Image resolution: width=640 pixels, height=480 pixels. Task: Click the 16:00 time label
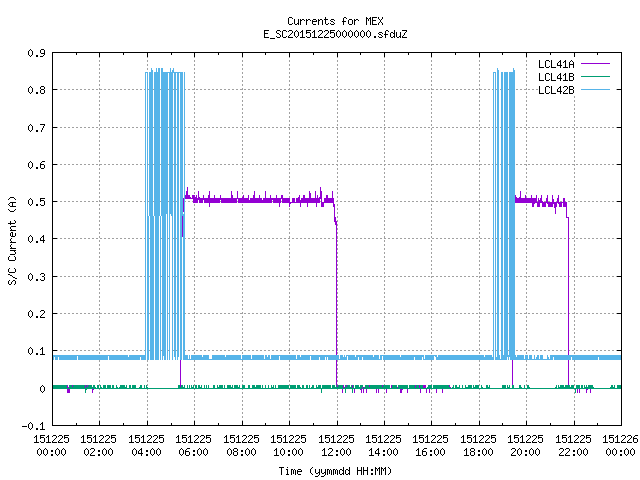(x=430, y=452)
